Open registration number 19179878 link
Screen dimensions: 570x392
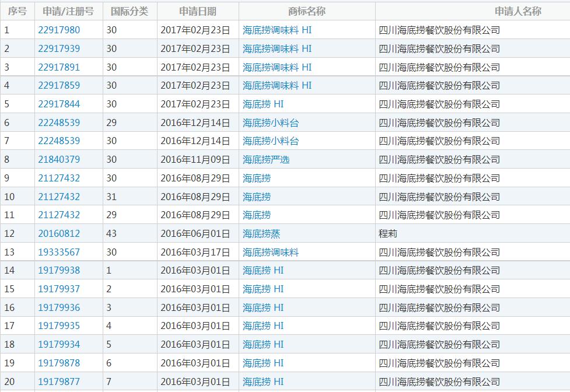59,363
